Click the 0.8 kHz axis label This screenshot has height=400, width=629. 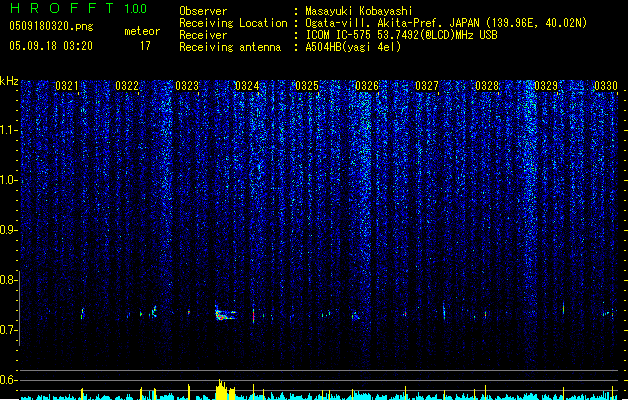pos(9,280)
